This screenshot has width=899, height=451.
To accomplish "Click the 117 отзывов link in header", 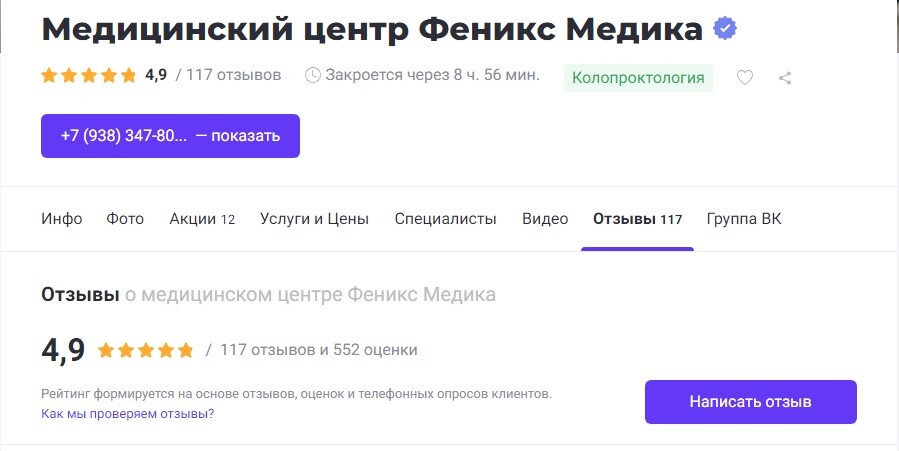I will point(233,75).
